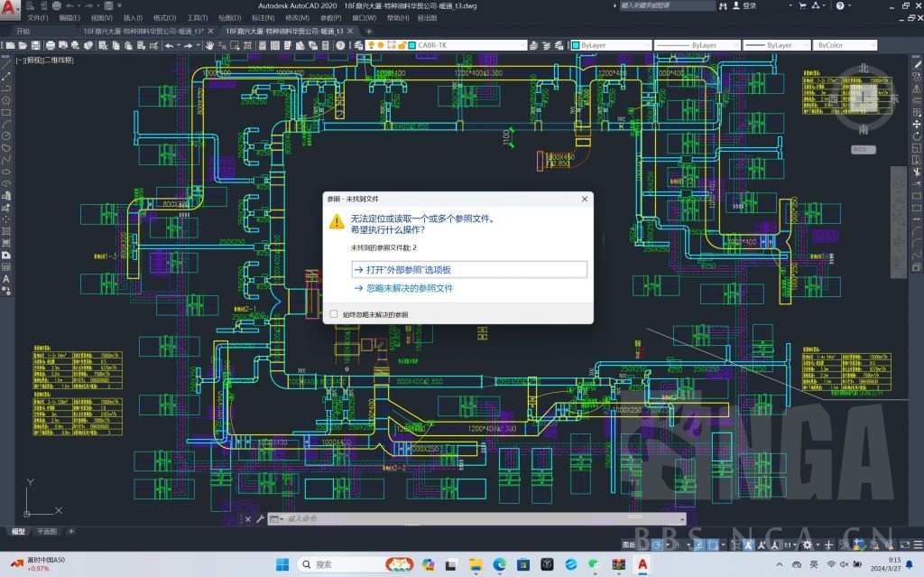Open the Pan hand tool in toolbar

pyautogui.click(x=210, y=44)
